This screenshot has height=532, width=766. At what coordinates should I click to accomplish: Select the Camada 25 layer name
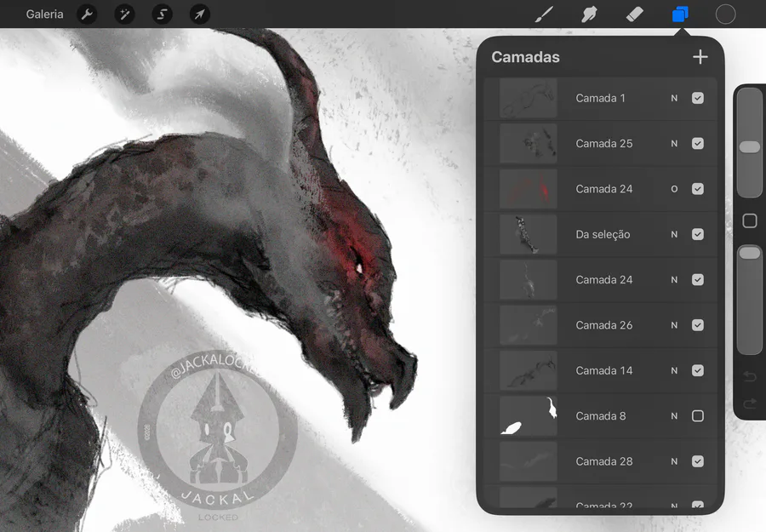pyautogui.click(x=603, y=144)
